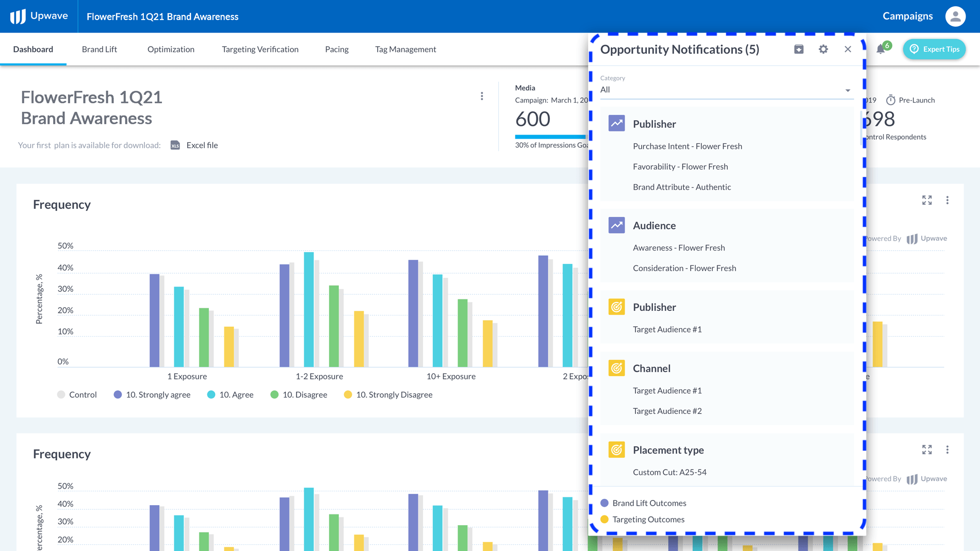
Task: Toggle 10. Disagree legend item
Action: click(299, 395)
